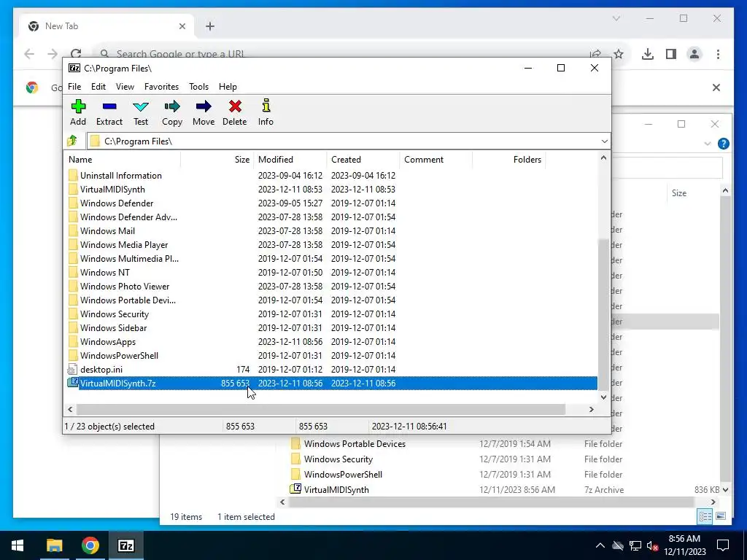Click the Add toolbar icon in 7-Zip
This screenshot has width=747, height=560.
coord(78,112)
